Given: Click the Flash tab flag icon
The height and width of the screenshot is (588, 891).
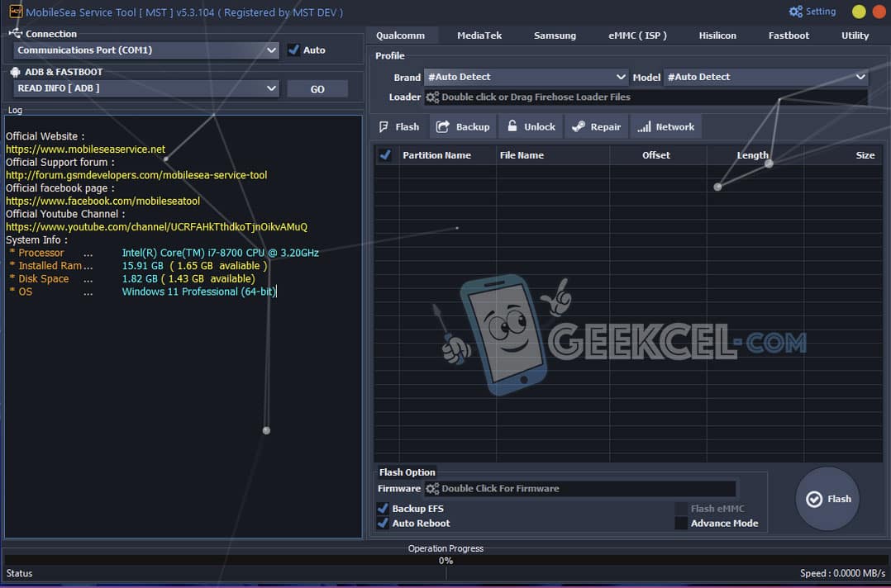Looking at the screenshot, I should click(x=384, y=126).
